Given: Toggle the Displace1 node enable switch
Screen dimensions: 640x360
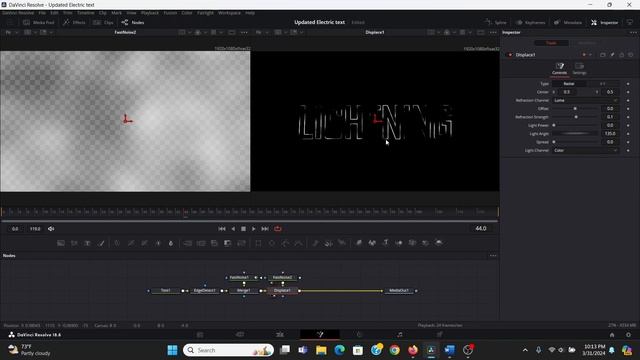Looking at the screenshot, I should tap(510, 55).
